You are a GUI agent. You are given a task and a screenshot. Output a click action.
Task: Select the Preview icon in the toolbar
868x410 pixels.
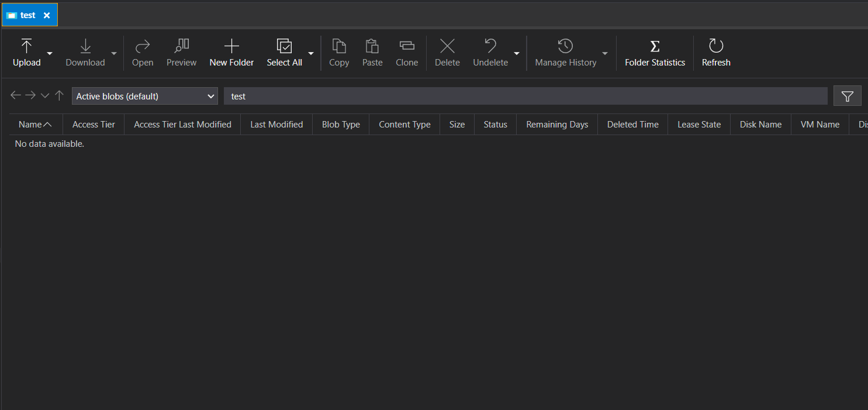181,52
